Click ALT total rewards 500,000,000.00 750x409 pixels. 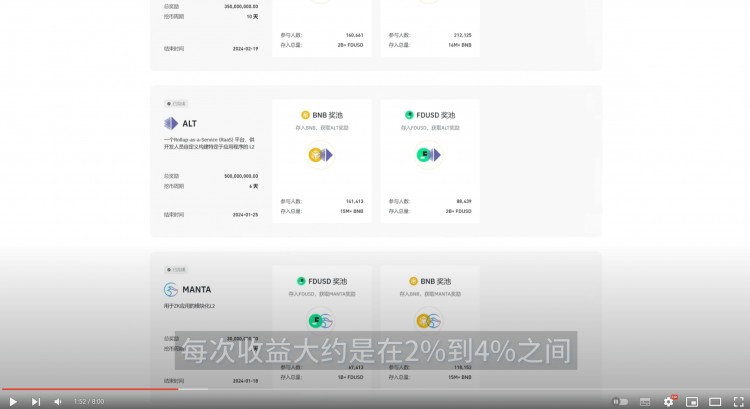click(x=241, y=176)
